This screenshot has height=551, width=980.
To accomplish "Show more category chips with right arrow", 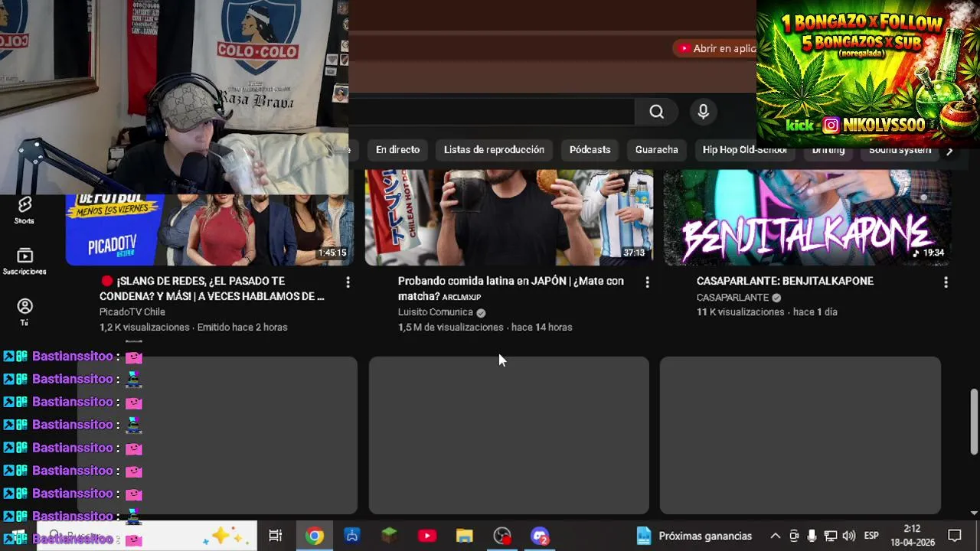I will (x=949, y=151).
